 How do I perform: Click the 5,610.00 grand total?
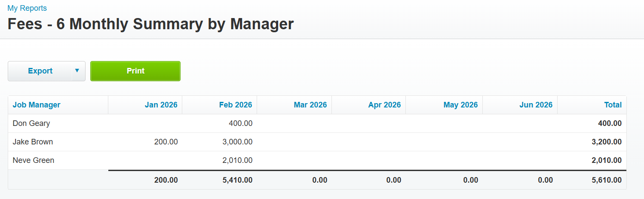tap(607, 180)
